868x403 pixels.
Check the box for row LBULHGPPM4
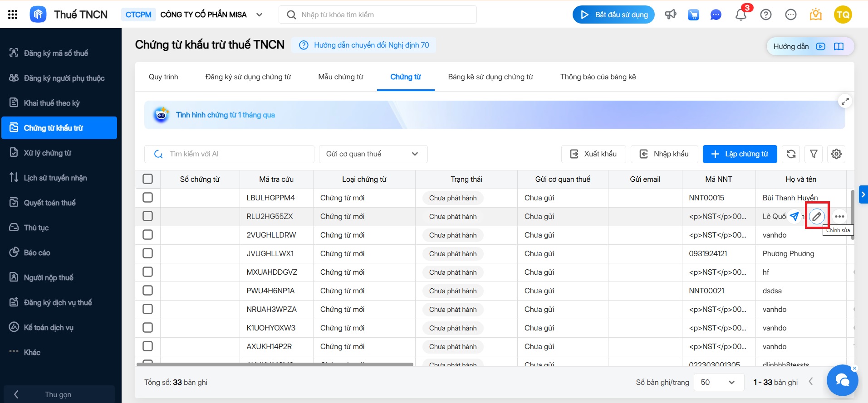pyautogui.click(x=147, y=198)
